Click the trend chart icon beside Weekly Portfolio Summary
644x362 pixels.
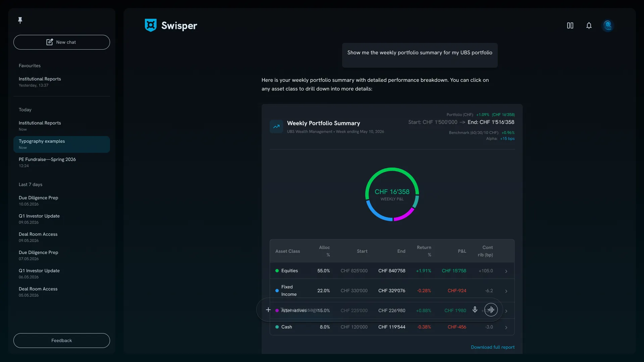click(276, 127)
